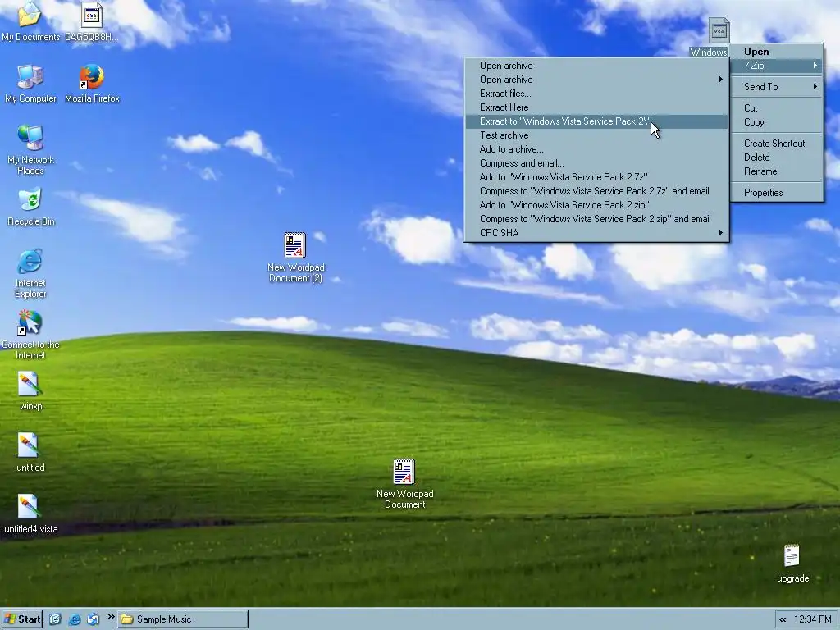Choose Create Shortcut menu entry

point(776,143)
